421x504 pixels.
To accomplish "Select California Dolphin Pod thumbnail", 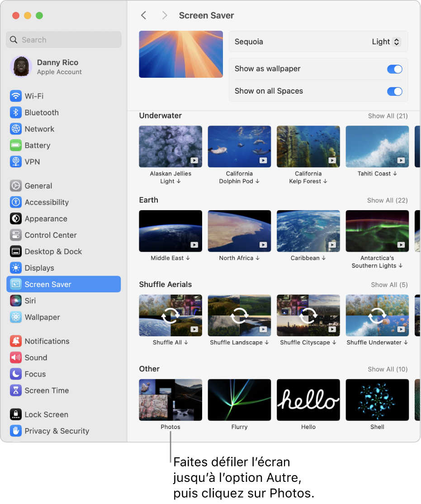I will click(x=239, y=146).
